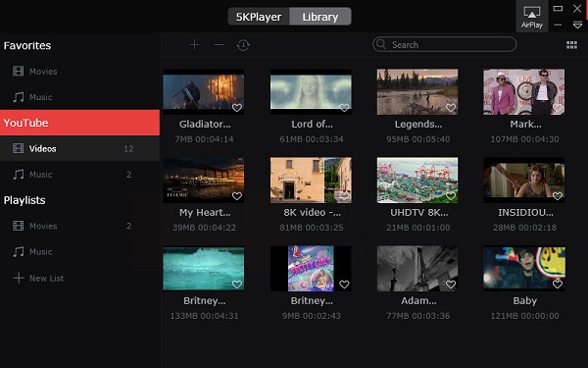Switch to the Library tab
Image resolution: width=588 pixels, height=368 pixels.
click(320, 17)
